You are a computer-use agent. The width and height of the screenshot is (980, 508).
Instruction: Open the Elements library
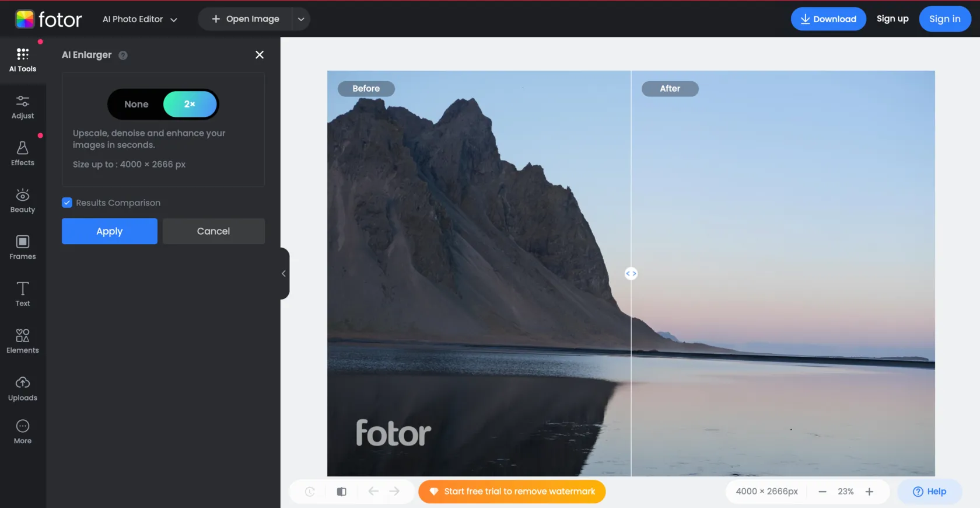click(x=23, y=342)
